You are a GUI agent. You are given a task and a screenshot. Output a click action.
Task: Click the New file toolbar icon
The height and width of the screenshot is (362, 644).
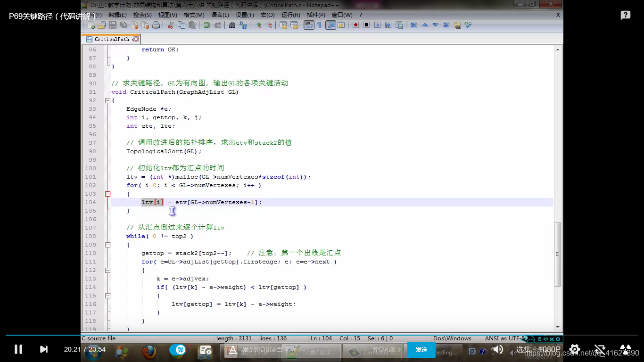pyautogui.click(x=91, y=25)
